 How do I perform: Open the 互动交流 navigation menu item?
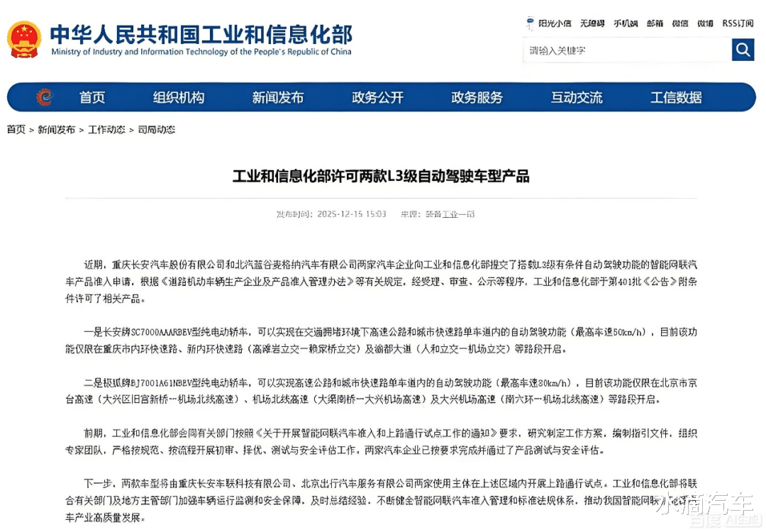click(577, 97)
